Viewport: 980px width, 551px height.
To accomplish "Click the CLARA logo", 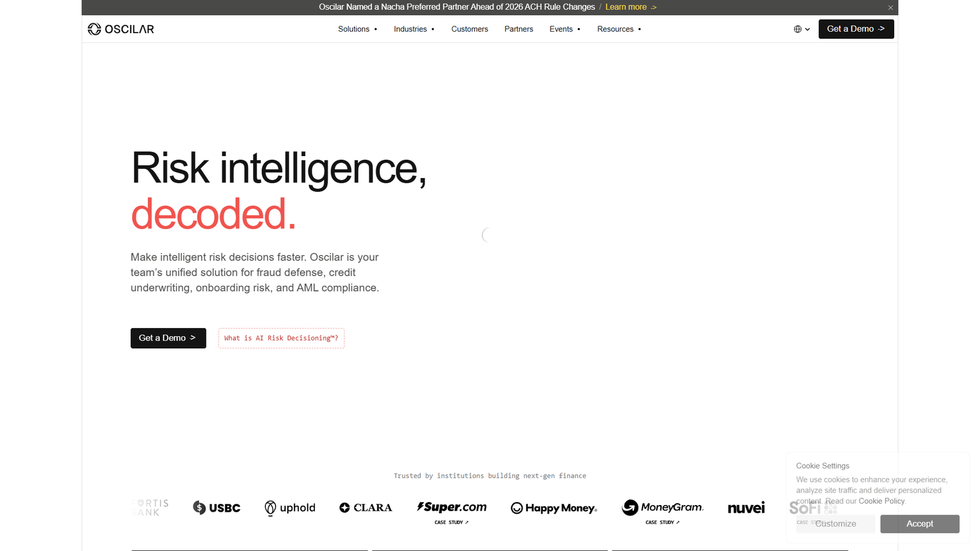I will coord(366,508).
